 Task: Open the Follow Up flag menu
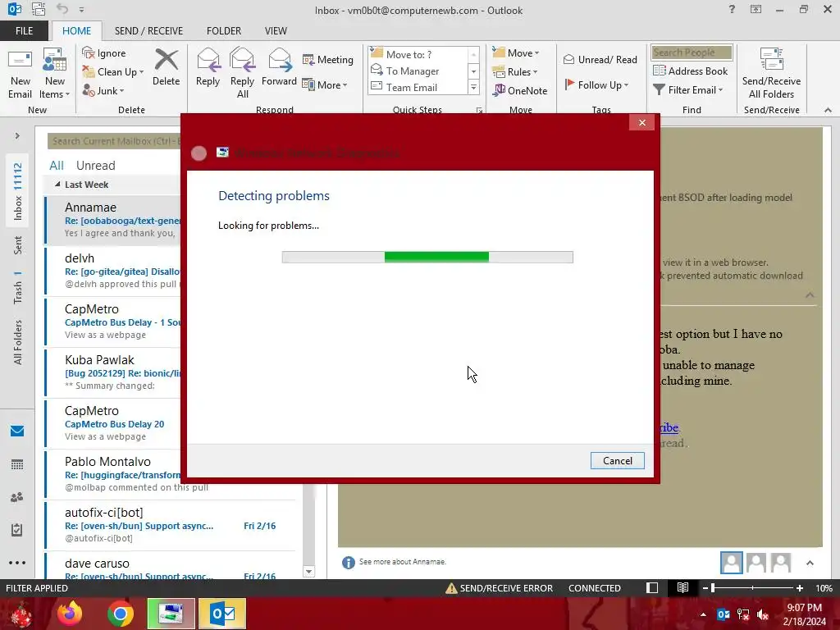click(x=596, y=84)
